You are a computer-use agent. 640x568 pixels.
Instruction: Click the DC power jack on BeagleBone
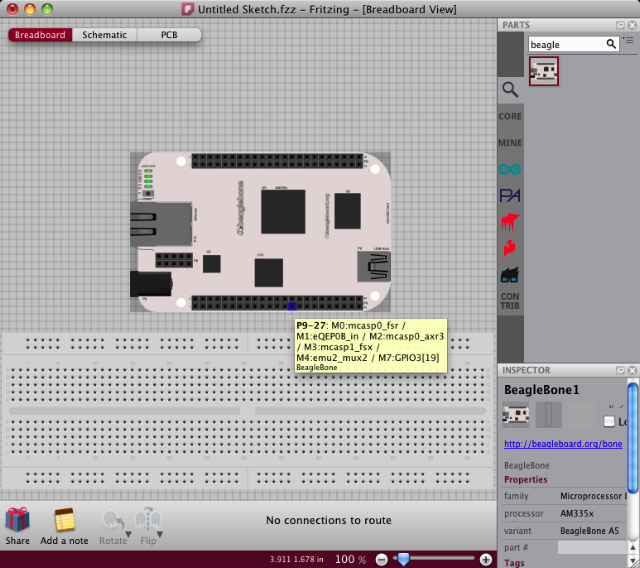tap(151, 284)
